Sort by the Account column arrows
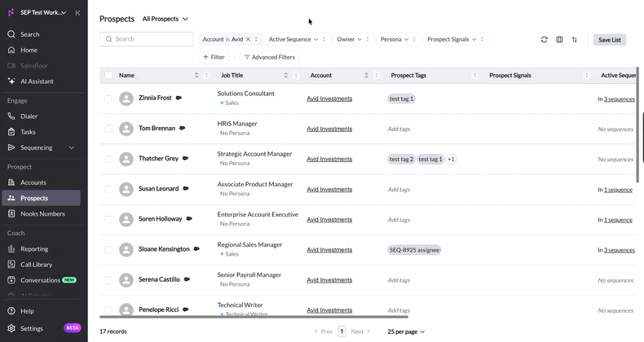This screenshot has height=342, width=644. pos(366,75)
